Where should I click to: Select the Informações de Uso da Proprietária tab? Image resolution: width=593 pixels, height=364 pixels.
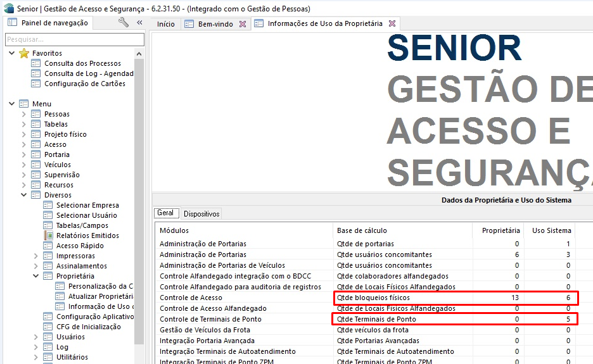pos(325,23)
